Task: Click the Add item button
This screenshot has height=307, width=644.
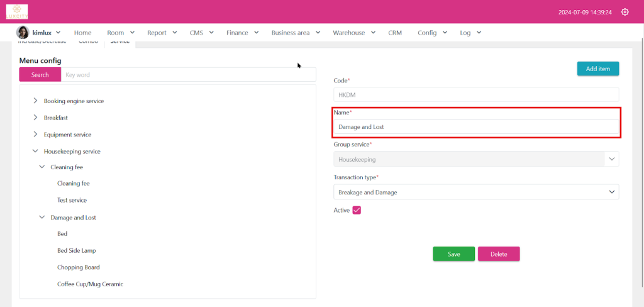Action: tap(597, 69)
